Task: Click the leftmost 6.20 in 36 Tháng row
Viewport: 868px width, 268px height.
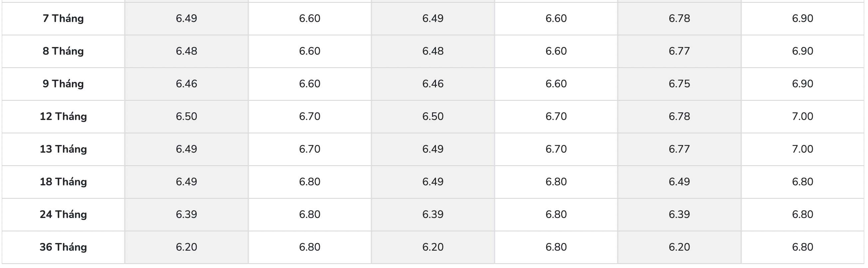Action: [x=186, y=247]
